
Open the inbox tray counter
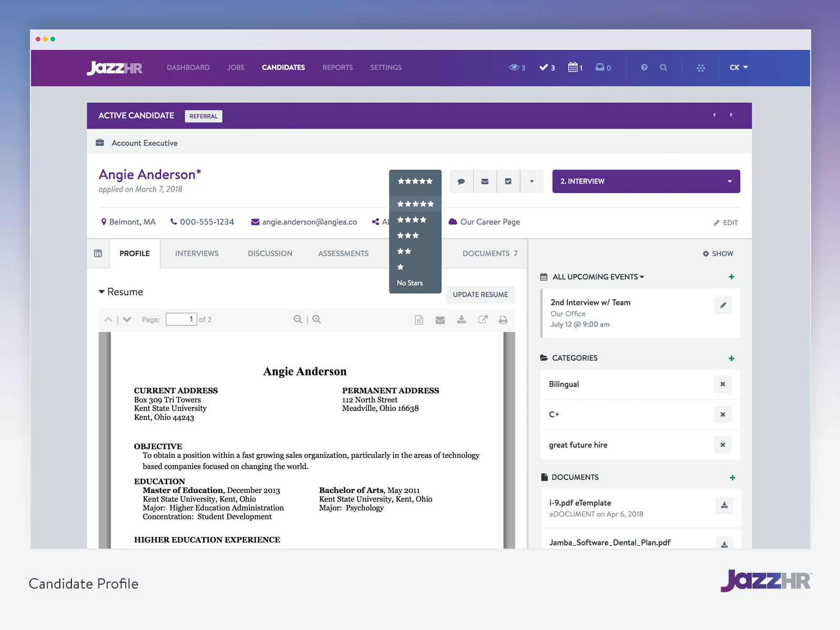click(x=603, y=68)
